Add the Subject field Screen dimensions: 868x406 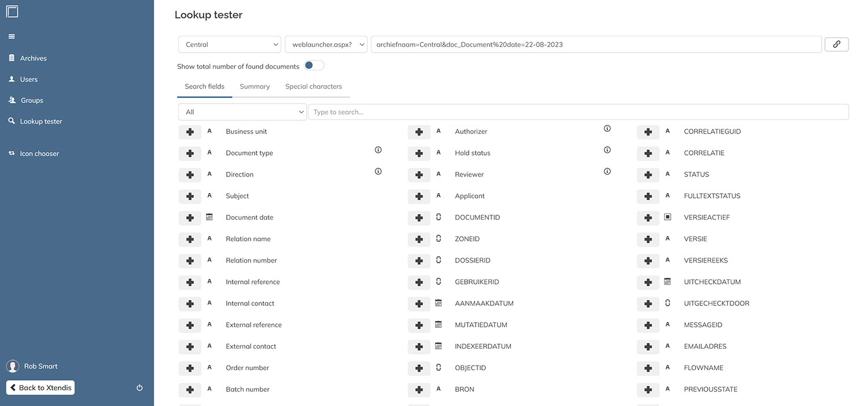pyautogui.click(x=190, y=196)
